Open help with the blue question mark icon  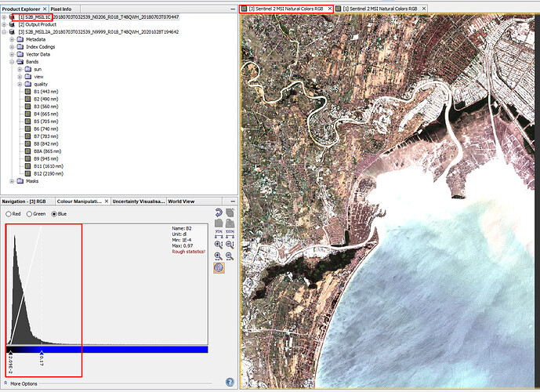pyautogui.click(x=230, y=382)
